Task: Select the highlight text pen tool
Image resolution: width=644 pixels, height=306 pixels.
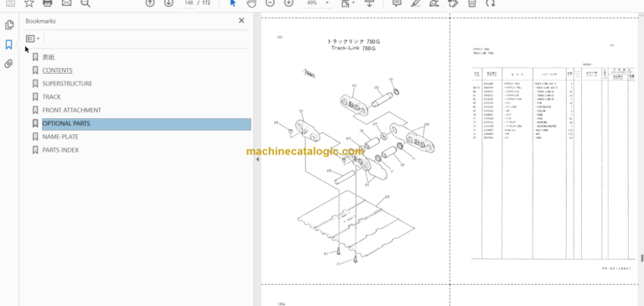Action: click(416, 3)
